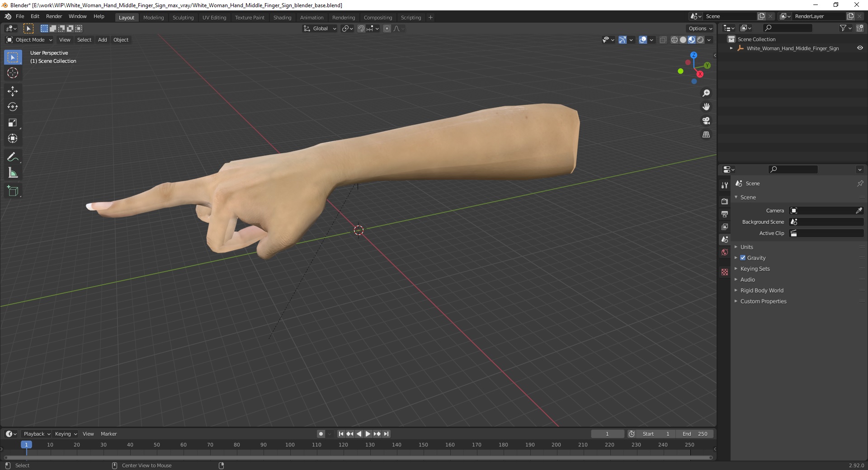Pin the Scene properties panel
This screenshot has height=470, width=868.
point(860,183)
